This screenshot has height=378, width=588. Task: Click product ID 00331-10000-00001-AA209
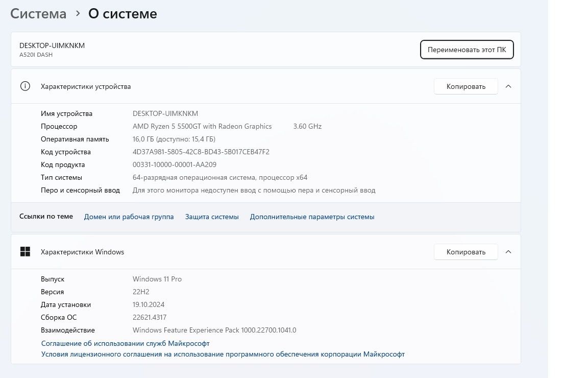pyautogui.click(x=175, y=164)
